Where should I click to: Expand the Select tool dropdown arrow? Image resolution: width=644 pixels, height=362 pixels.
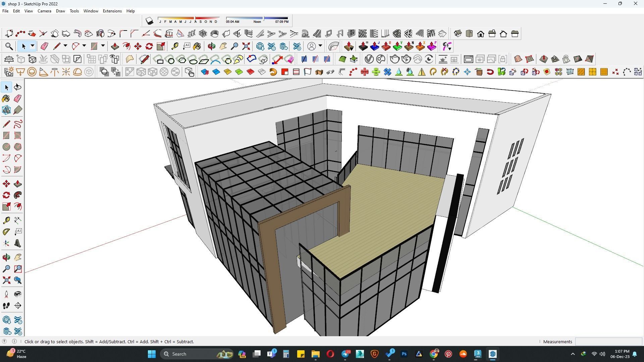coord(33,46)
